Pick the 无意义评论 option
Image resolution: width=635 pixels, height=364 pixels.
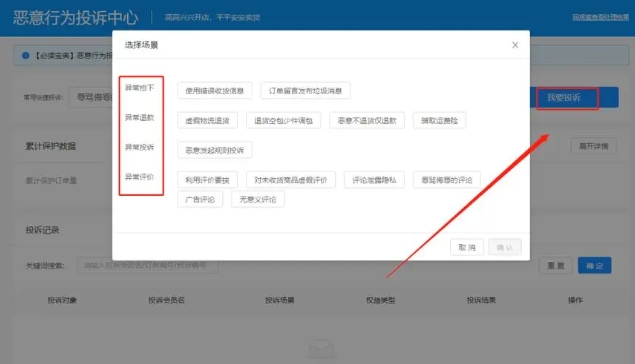pyautogui.click(x=258, y=199)
